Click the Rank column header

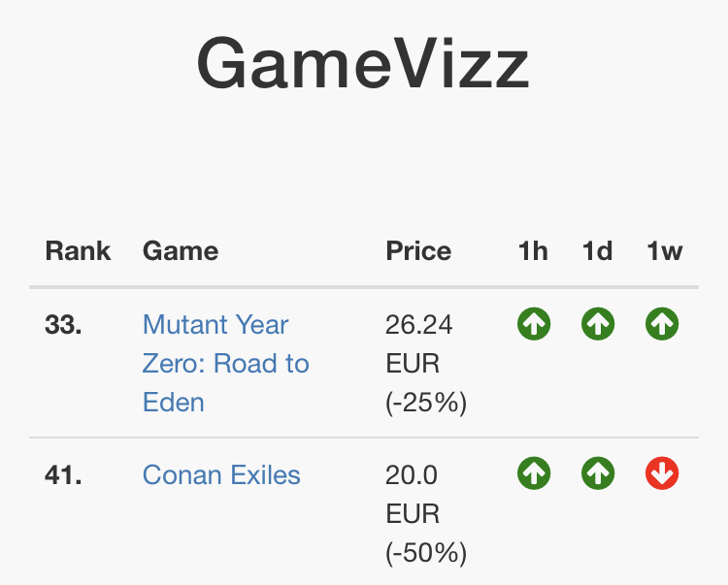pyautogui.click(x=78, y=251)
